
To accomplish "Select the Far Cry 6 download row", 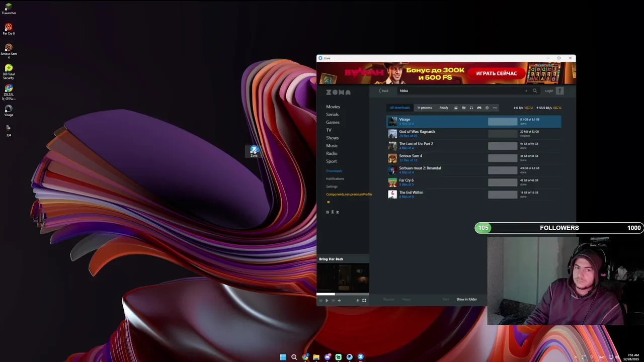I will pos(473,183).
